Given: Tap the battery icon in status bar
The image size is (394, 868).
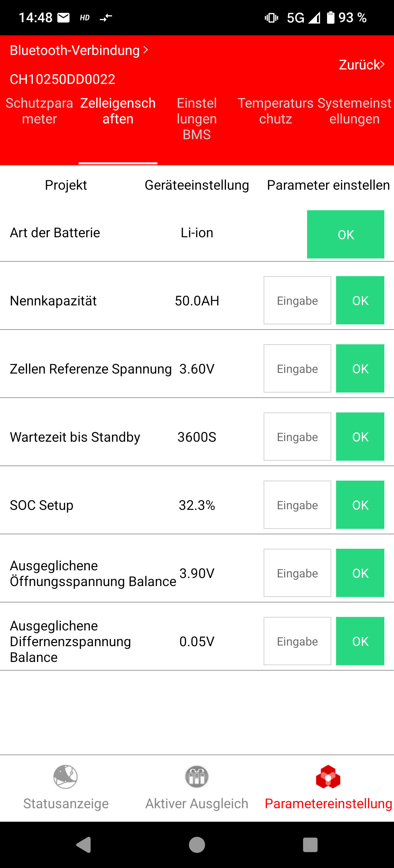Looking at the screenshot, I should pyautogui.click(x=330, y=18).
